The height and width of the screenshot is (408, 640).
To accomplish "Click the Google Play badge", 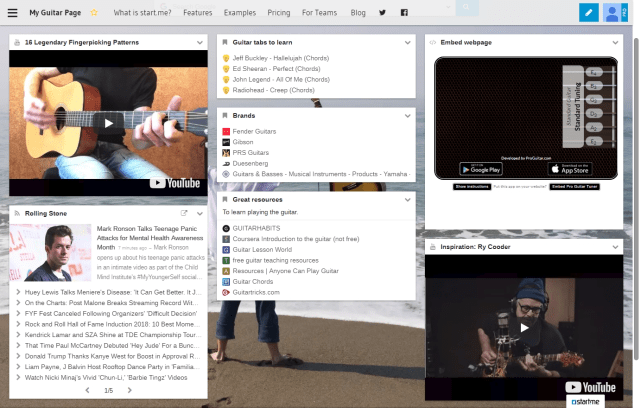I will 481,169.
